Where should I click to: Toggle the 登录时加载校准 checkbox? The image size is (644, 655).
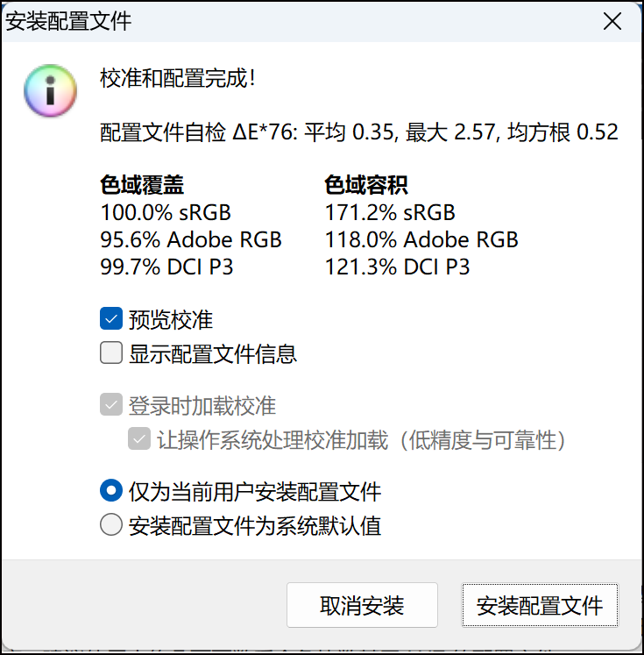[x=111, y=406]
